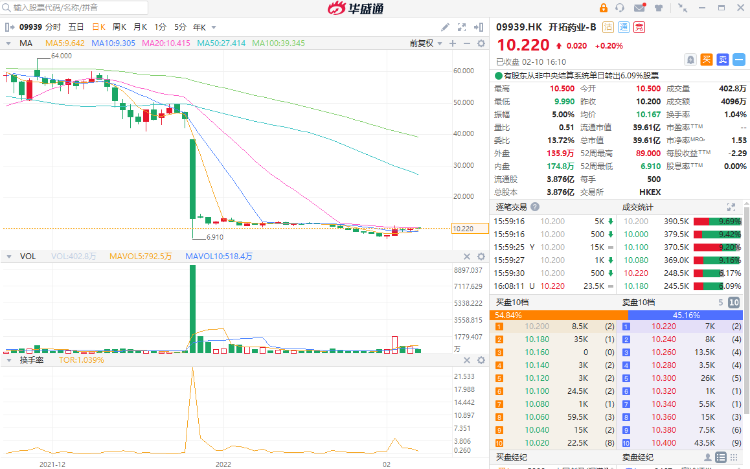750x469 pixels.
Task: Open more periods dropdown after 年K
Action: point(214,28)
